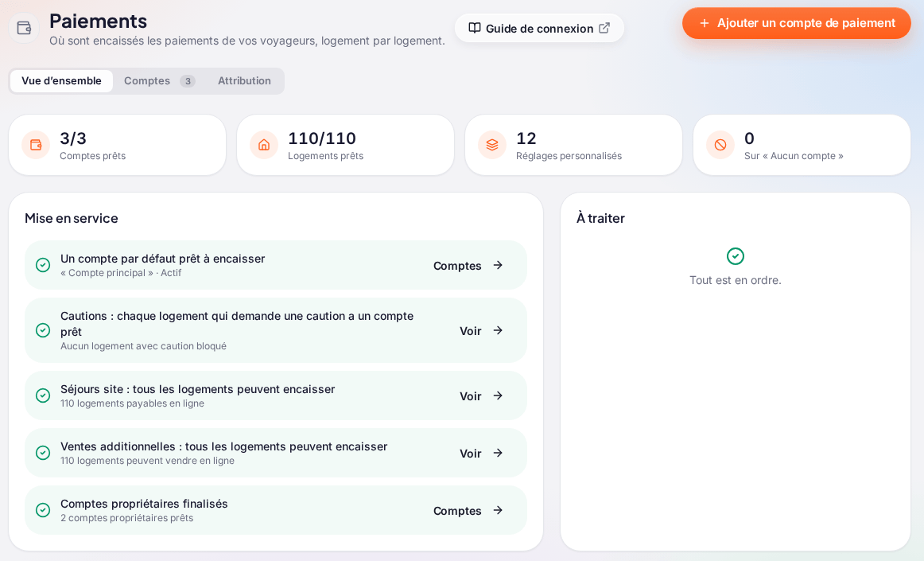Viewport: 924px width, 561px height.
Task: Click the 12 Réglages personnalisés value
Action: click(526, 138)
